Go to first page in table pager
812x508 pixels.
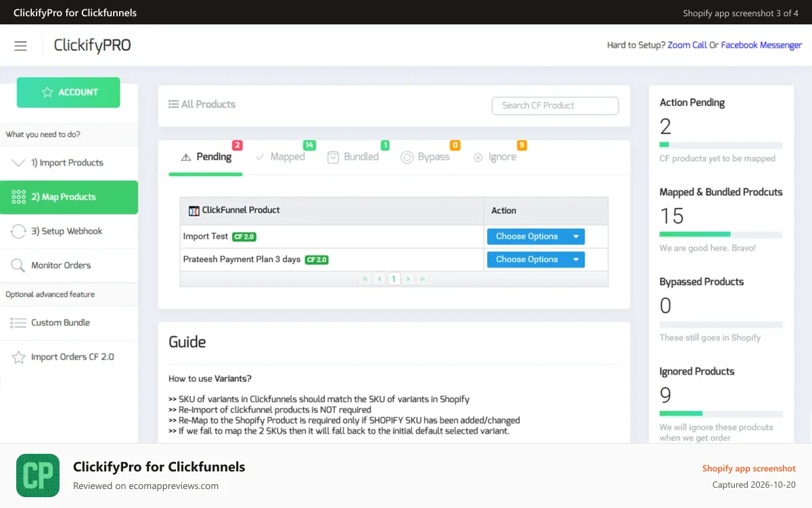tap(365, 279)
